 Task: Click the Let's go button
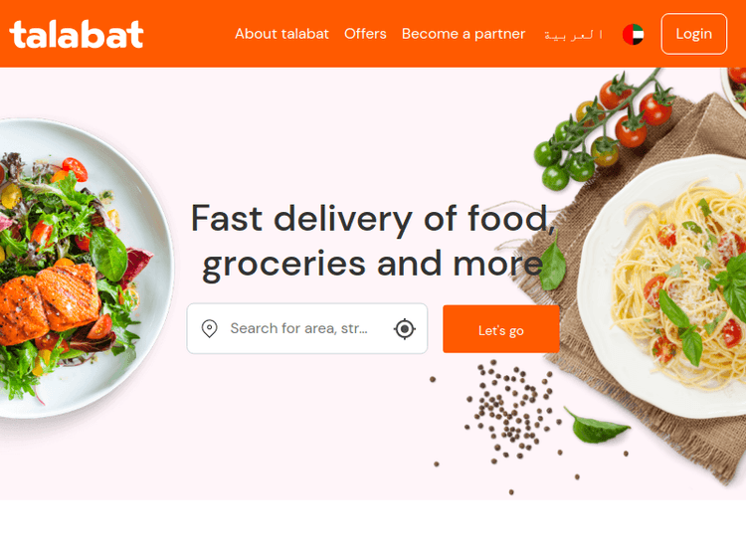click(x=501, y=329)
